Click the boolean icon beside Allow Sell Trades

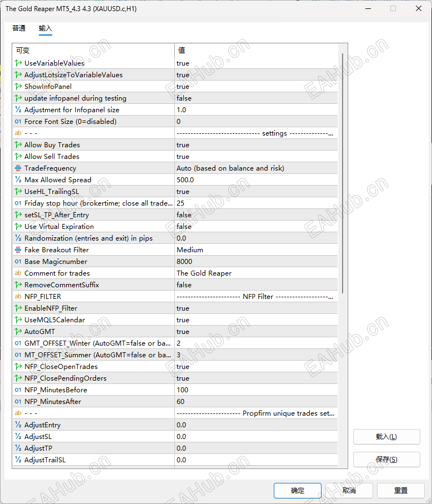18,157
